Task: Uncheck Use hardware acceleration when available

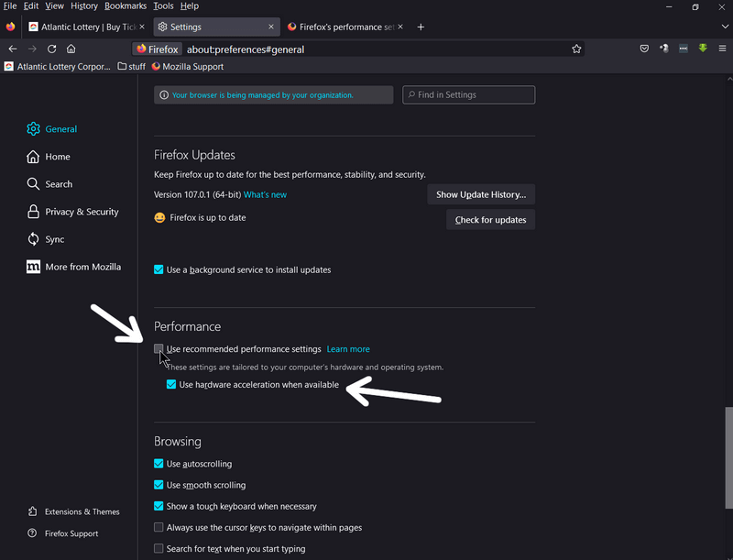Action: click(171, 385)
